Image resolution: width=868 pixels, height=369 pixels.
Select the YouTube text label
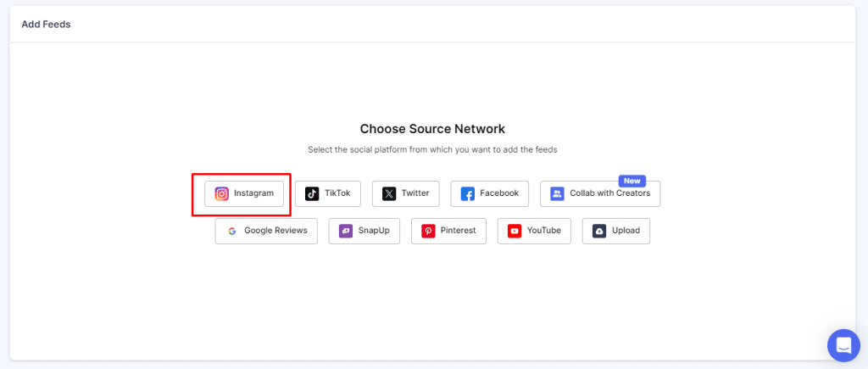click(544, 231)
